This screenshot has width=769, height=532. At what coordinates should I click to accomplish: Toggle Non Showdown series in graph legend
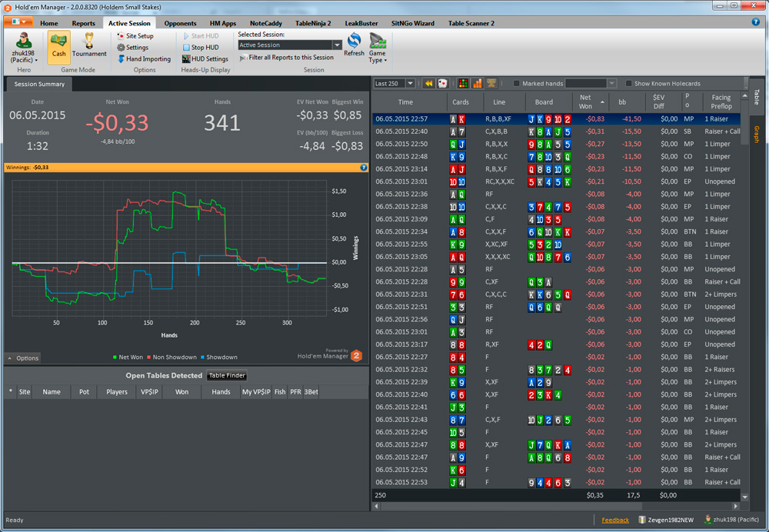point(171,357)
